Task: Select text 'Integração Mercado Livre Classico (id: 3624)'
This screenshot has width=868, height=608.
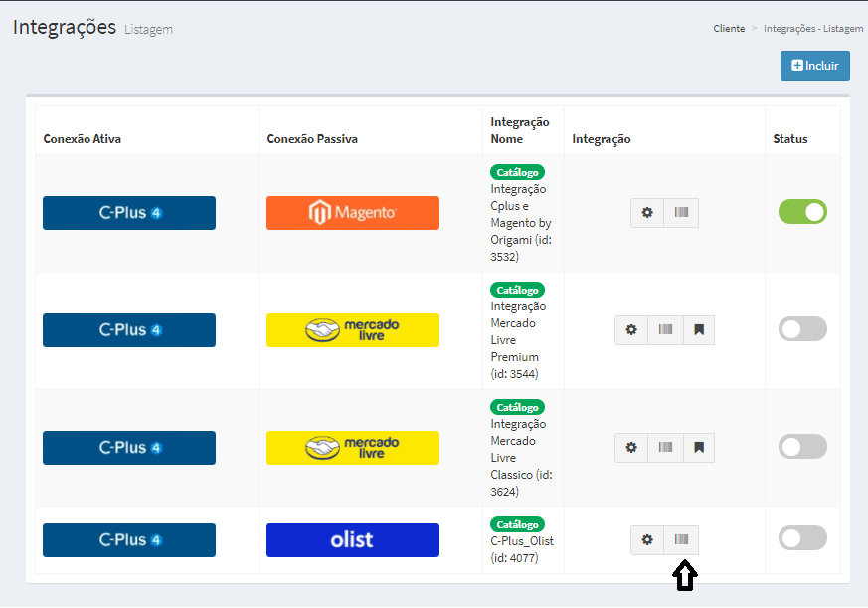Action: [x=521, y=458]
